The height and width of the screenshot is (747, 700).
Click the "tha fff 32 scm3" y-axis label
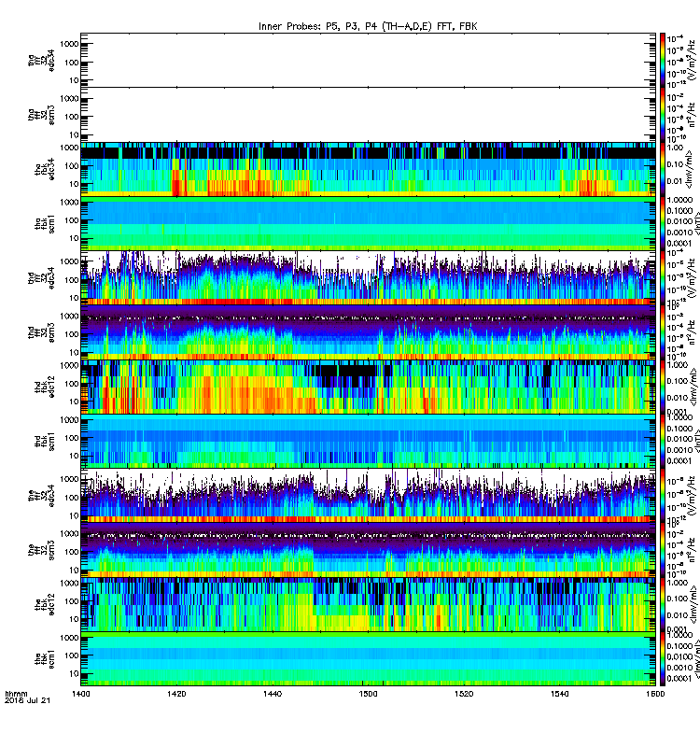[x=41, y=114]
